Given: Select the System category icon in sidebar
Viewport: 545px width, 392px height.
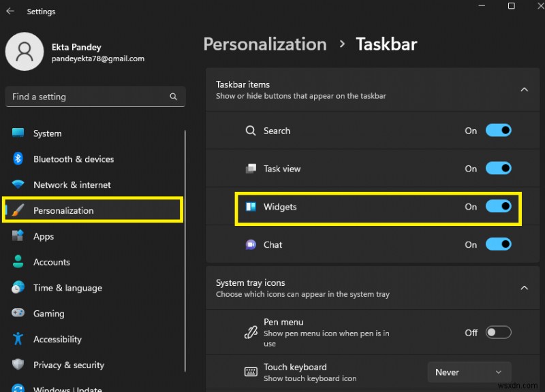Looking at the screenshot, I should (19, 133).
